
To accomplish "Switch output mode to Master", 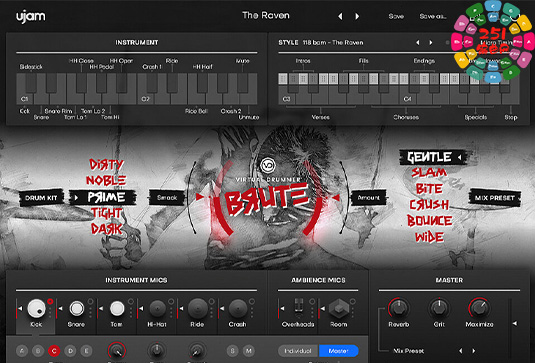I will 338,351.
